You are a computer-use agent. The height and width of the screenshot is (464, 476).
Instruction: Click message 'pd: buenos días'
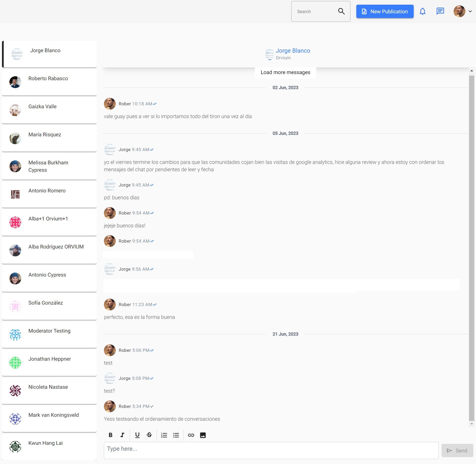(x=122, y=198)
